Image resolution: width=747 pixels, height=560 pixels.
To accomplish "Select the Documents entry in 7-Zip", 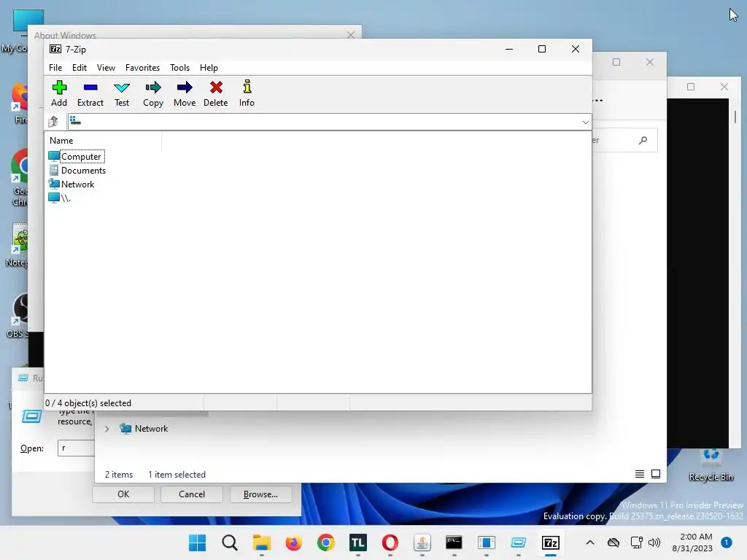I will coord(77,171).
